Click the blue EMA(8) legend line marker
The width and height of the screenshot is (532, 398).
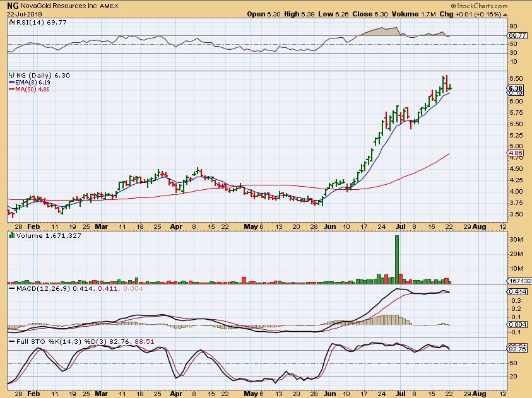tap(11, 83)
